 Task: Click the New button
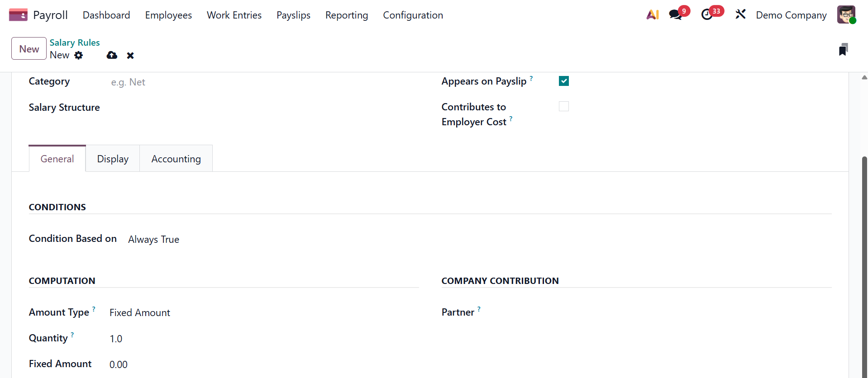(29, 49)
